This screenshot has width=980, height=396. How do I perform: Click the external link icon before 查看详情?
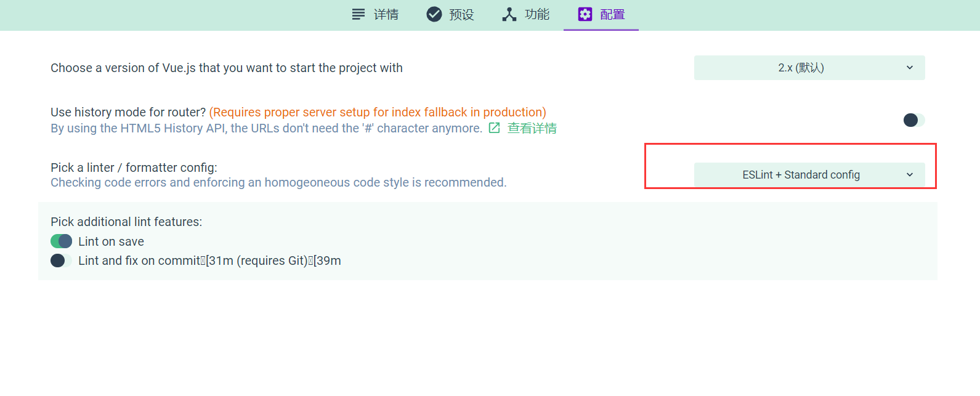click(494, 127)
